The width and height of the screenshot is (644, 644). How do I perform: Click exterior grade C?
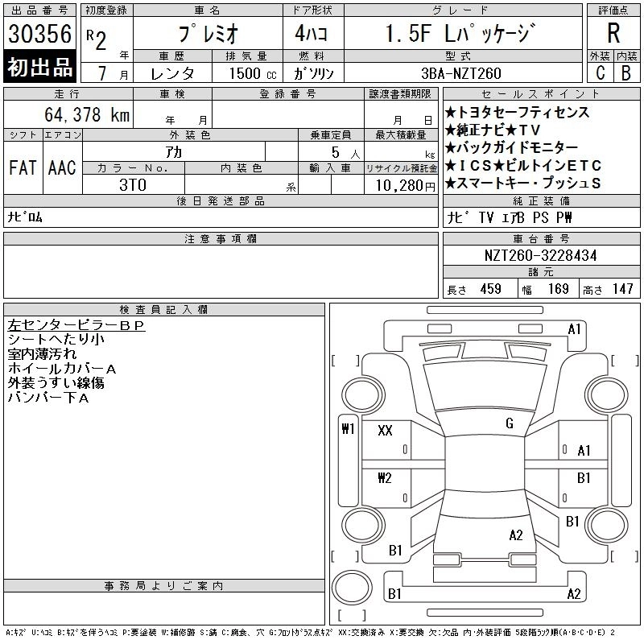point(600,72)
